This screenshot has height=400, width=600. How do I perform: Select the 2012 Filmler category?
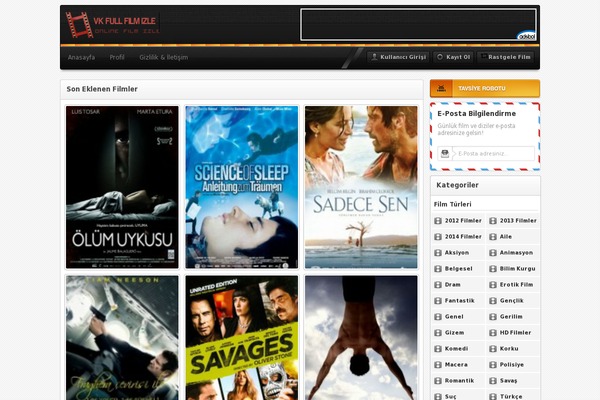click(x=458, y=221)
